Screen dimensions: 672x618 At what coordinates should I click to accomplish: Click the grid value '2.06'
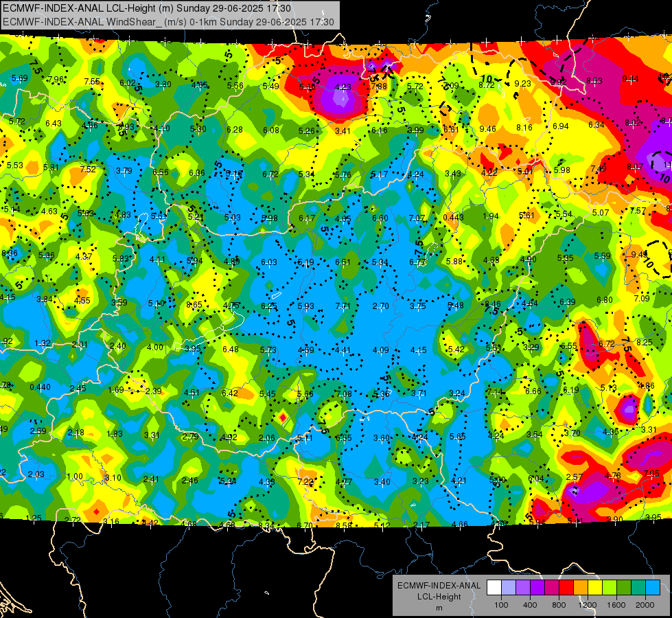pos(267,438)
